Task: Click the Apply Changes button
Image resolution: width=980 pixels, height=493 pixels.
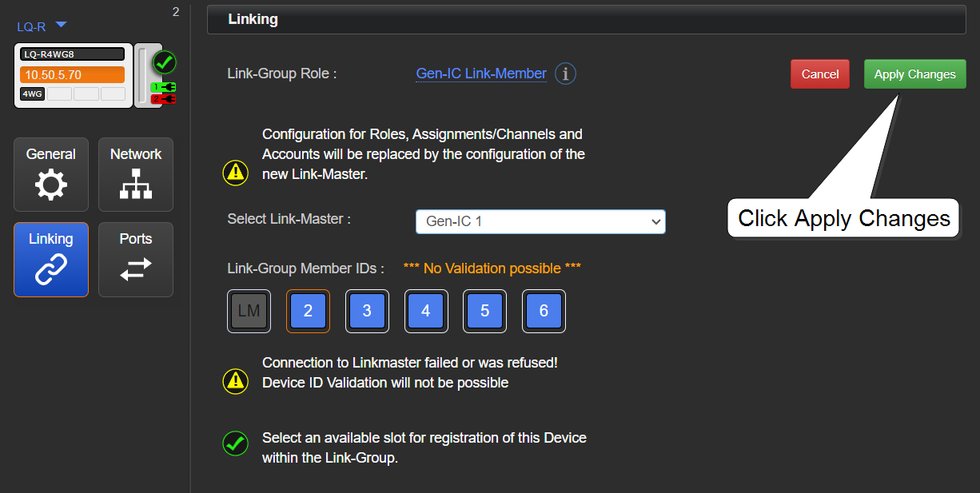Action: point(914,74)
